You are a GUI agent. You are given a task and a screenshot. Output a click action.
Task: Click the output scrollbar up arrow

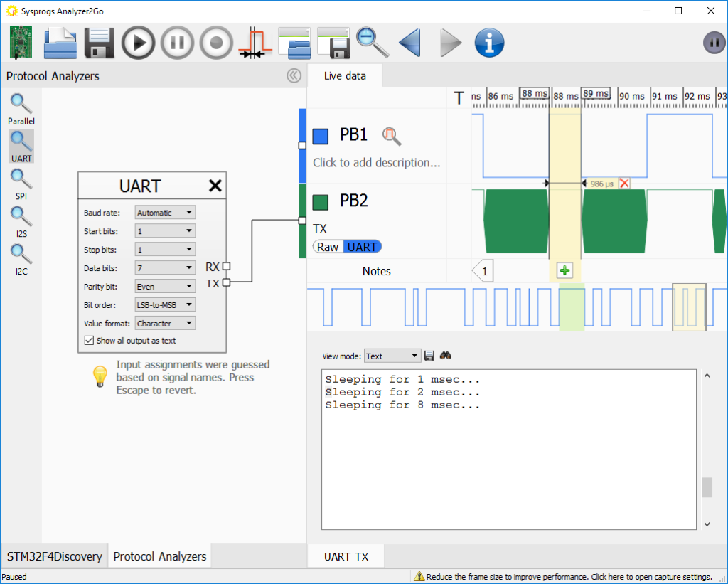coord(707,376)
